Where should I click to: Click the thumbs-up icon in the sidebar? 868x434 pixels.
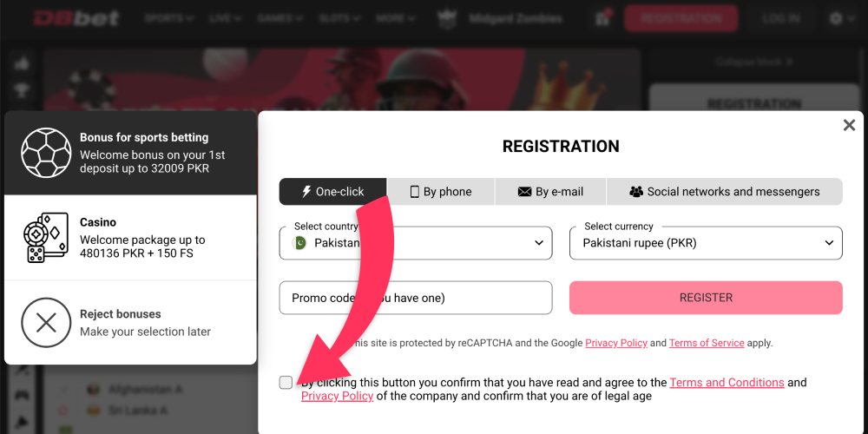tap(23, 64)
